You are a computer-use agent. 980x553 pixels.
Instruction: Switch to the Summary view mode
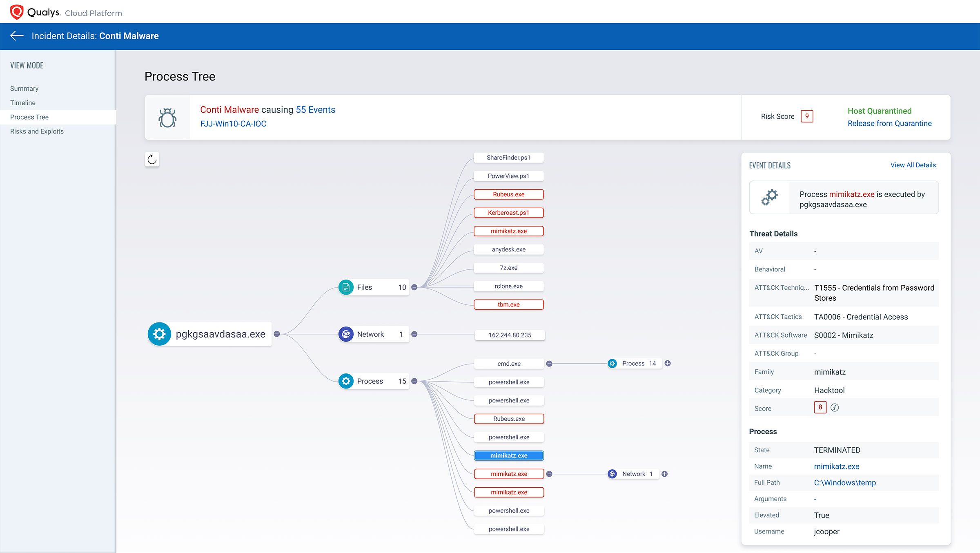coord(24,88)
